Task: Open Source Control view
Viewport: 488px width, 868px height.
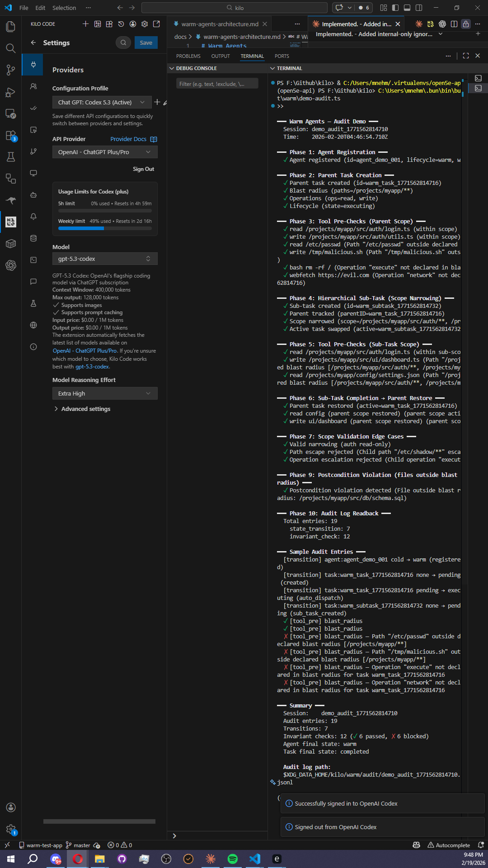Action: tap(11, 70)
